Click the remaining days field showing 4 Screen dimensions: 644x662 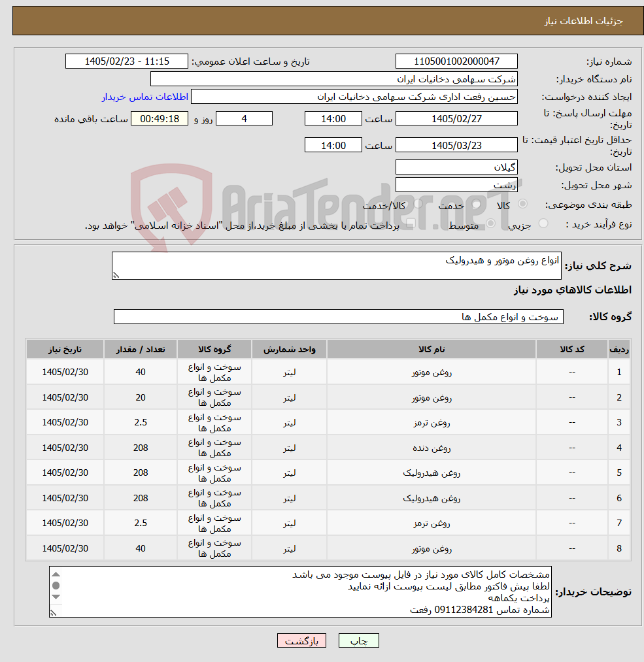[x=244, y=119]
